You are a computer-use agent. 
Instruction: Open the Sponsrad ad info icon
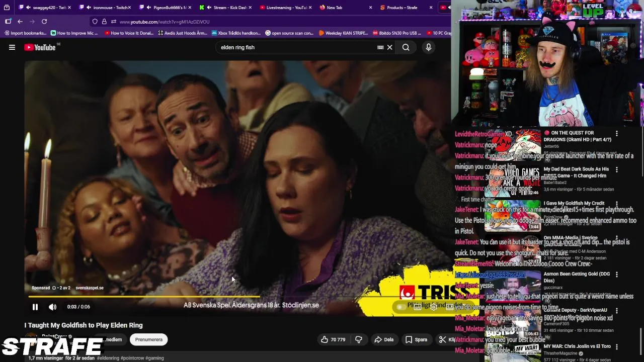click(x=54, y=288)
